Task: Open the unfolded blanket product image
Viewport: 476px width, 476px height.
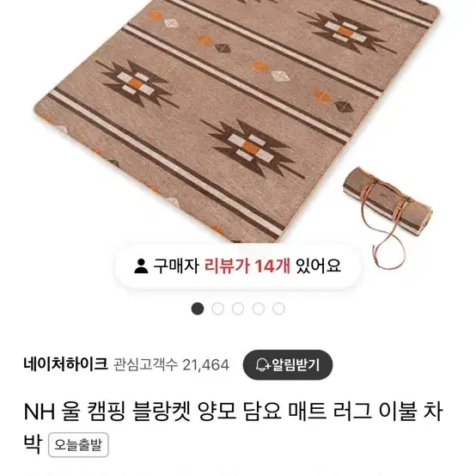Action: click(x=237, y=121)
